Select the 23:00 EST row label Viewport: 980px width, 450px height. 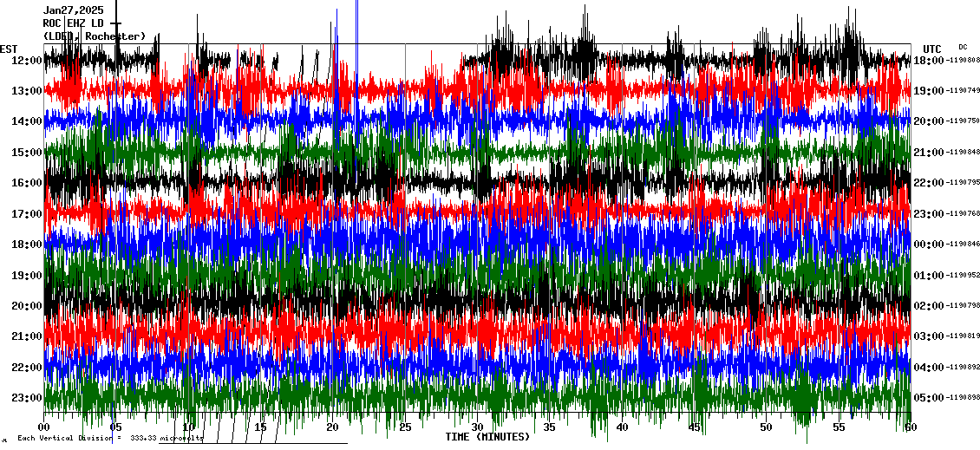27,398
